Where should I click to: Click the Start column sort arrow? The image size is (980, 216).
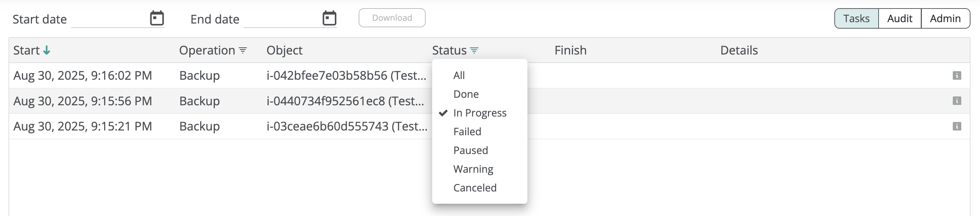click(x=46, y=50)
